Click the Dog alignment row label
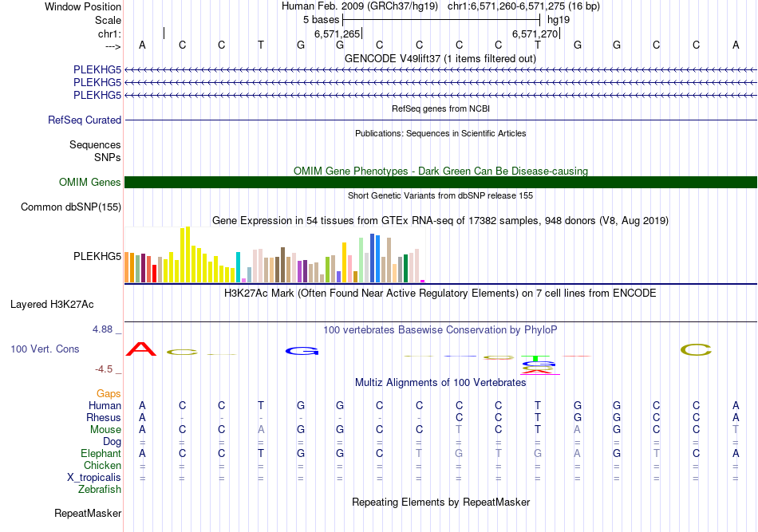Viewport: 758px width, 532px height. 112,442
